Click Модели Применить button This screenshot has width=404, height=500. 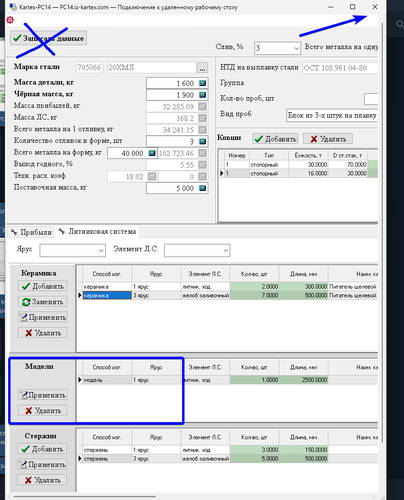coord(42,395)
